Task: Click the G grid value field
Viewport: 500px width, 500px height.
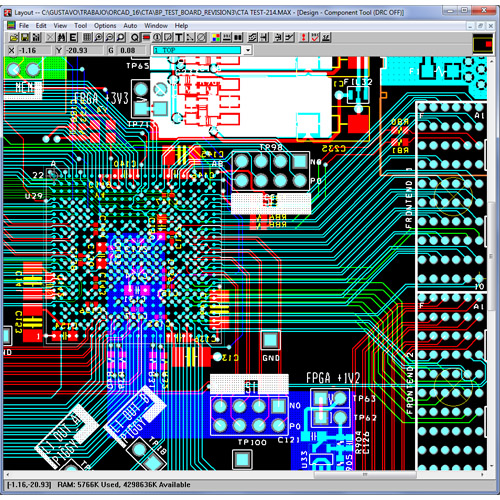Action: (x=132, y=50)
